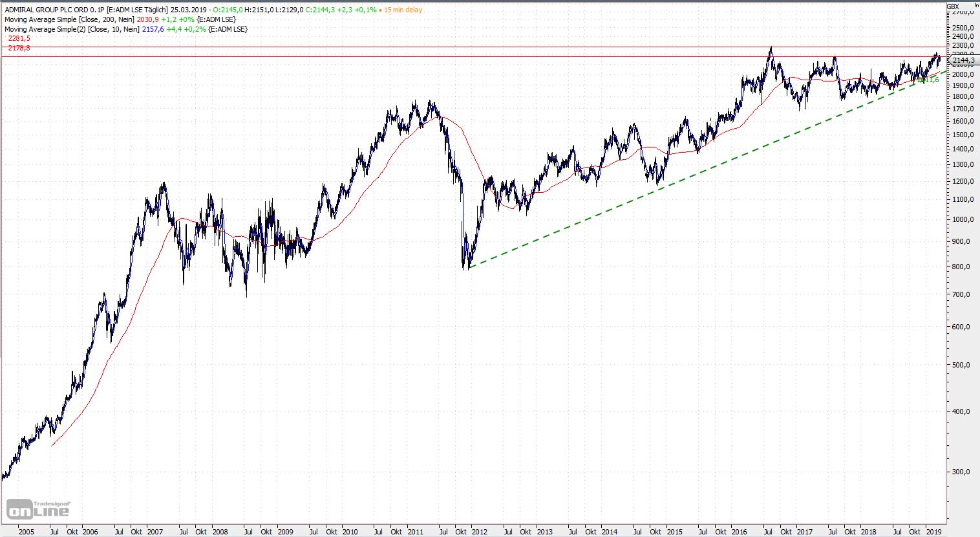Click the 400,0 price axis label
The height and width of the screenshot is (537, 980).
[x=962, y=411]
